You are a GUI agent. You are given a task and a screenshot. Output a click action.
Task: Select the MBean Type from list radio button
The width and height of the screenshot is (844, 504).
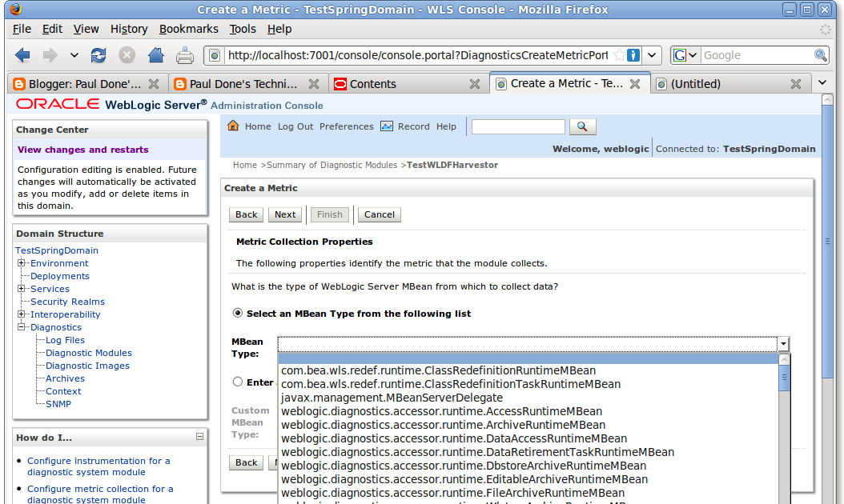[237, 313]
